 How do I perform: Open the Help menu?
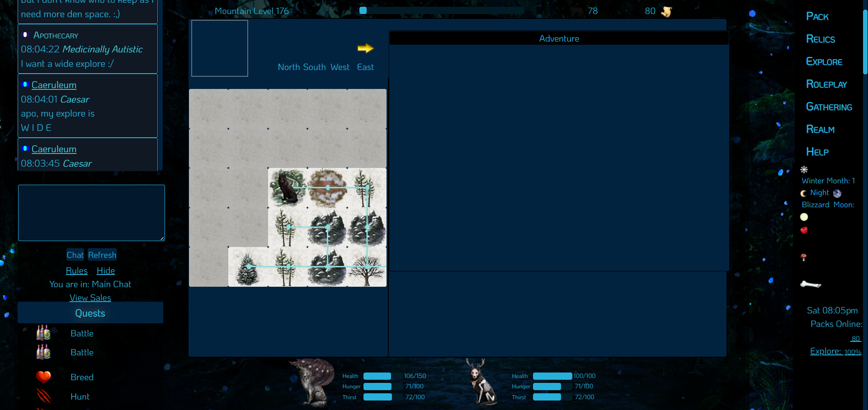(x=817, y=152)
